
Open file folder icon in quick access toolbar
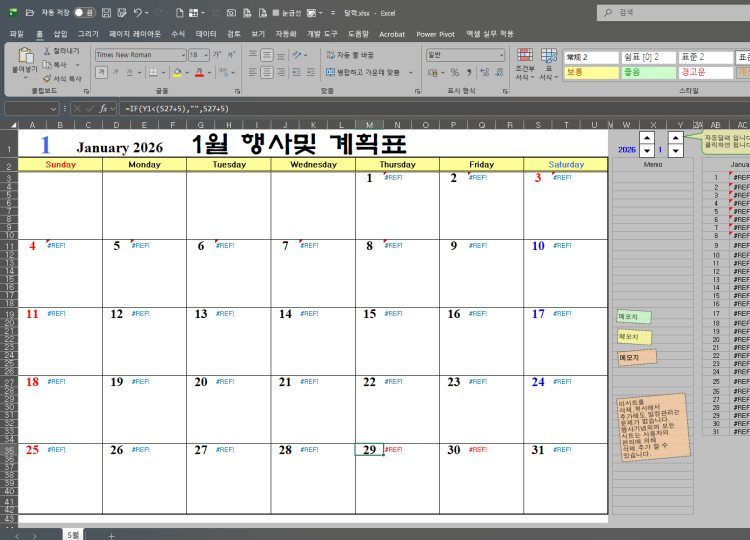pyautogui.click(x=30, y=13)
